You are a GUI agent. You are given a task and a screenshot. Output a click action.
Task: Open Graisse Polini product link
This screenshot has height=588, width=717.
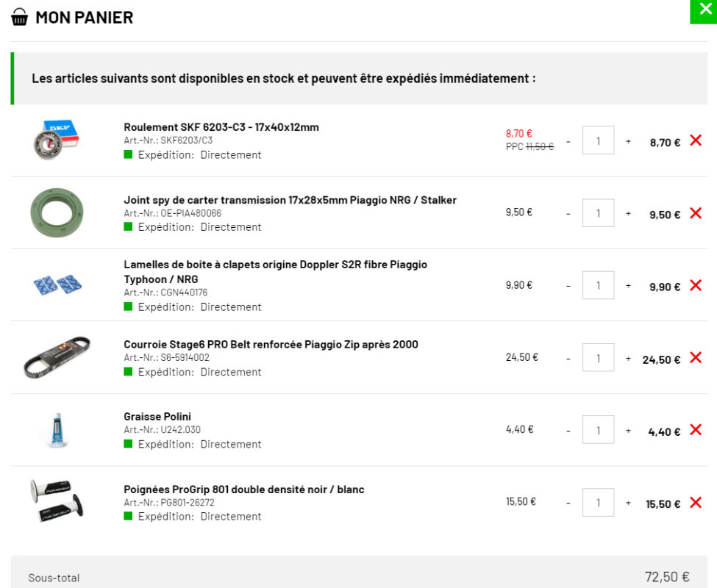click(157, 417)
